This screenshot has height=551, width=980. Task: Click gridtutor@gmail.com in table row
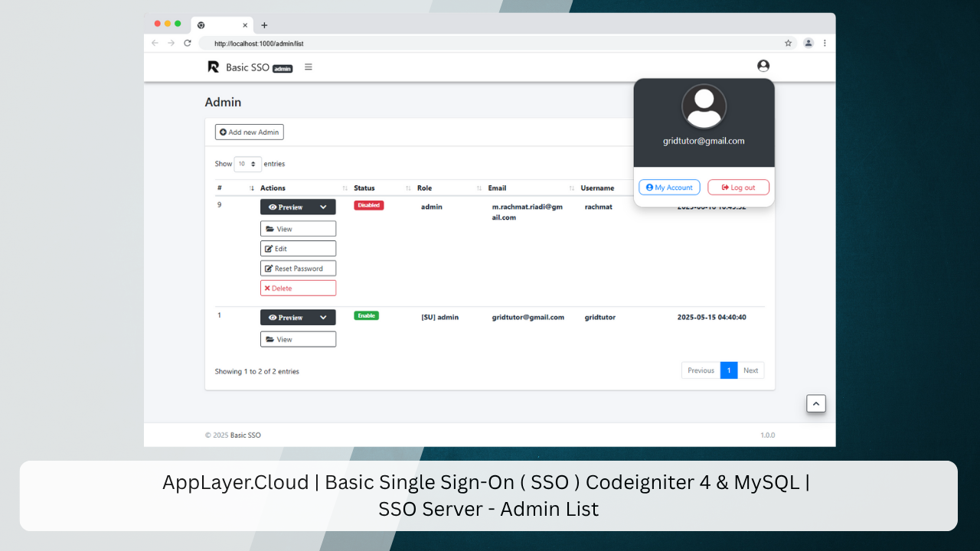coord(528,317)
